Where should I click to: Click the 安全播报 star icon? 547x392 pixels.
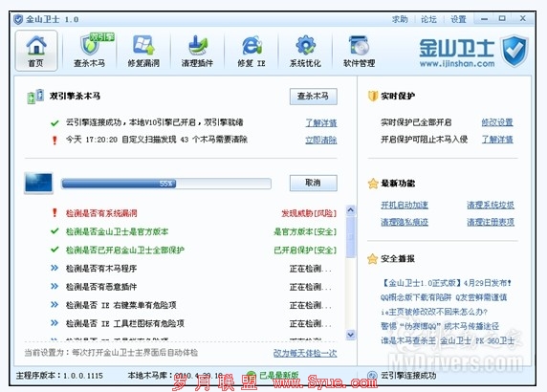373,259
